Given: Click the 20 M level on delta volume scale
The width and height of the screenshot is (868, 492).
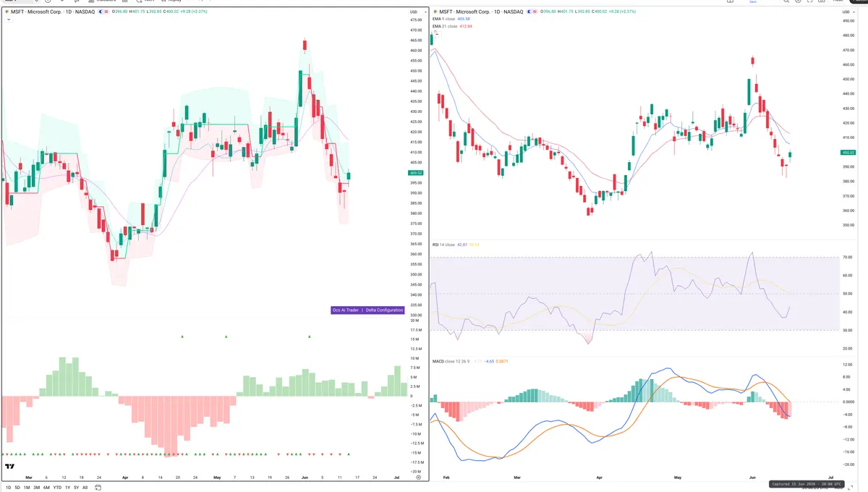Looking at the screenshot, I should (415, 321).
